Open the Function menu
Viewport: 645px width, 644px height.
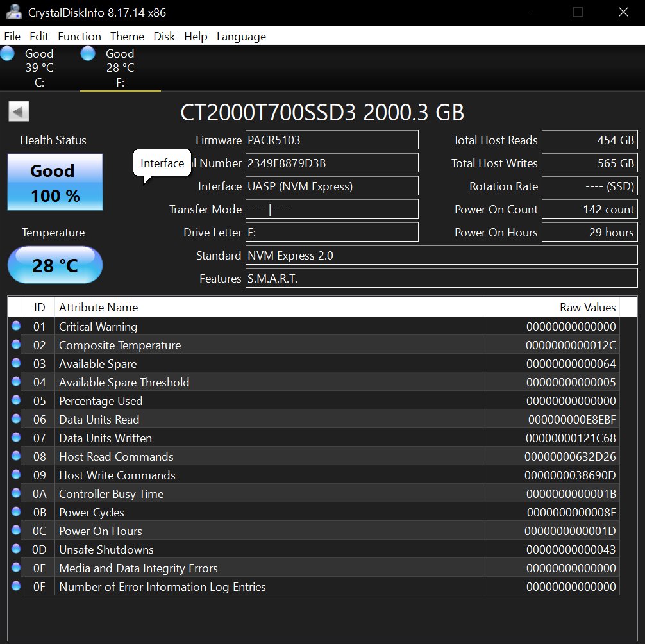[x=79, y=37]
